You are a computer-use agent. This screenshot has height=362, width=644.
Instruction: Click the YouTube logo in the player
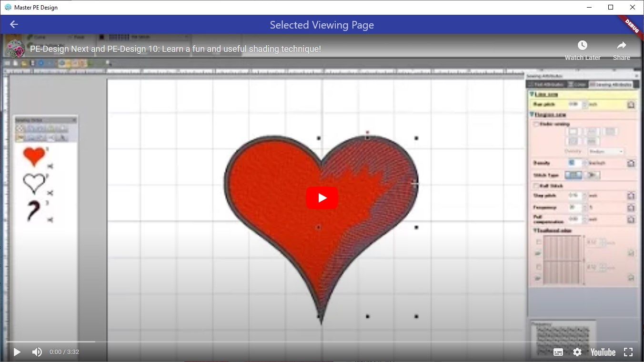point(602,352)
